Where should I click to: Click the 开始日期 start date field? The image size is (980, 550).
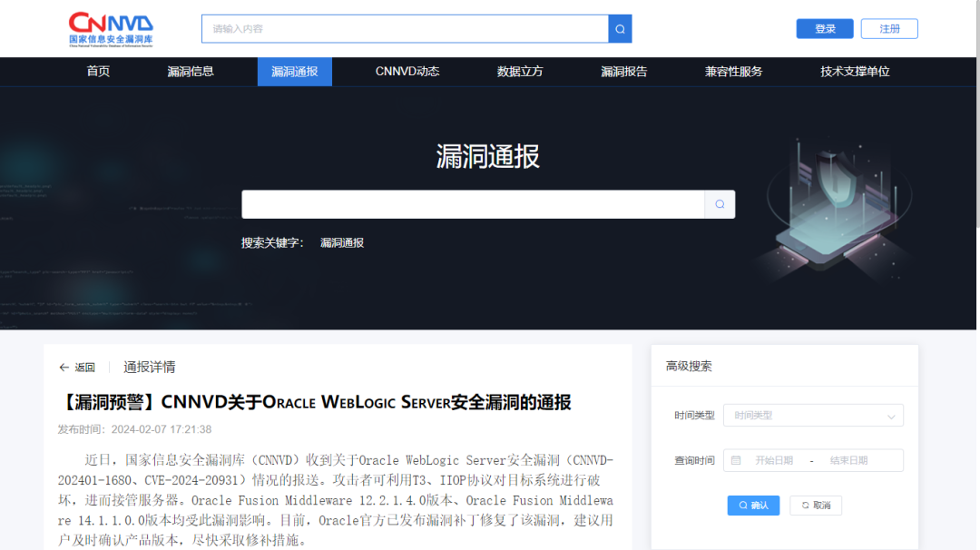coord(774,460)
